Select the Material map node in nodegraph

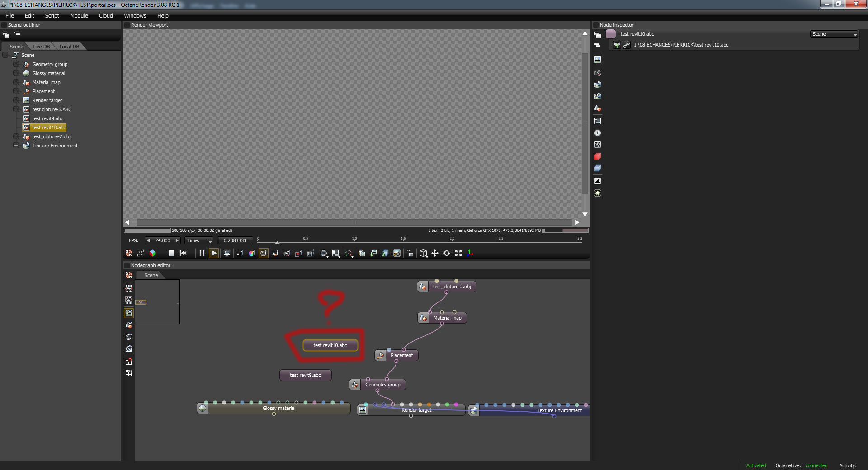click(442, 318)
